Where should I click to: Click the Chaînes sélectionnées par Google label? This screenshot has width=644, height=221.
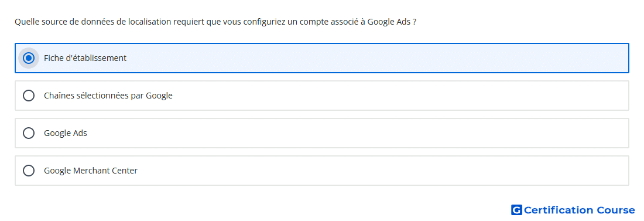108,96
